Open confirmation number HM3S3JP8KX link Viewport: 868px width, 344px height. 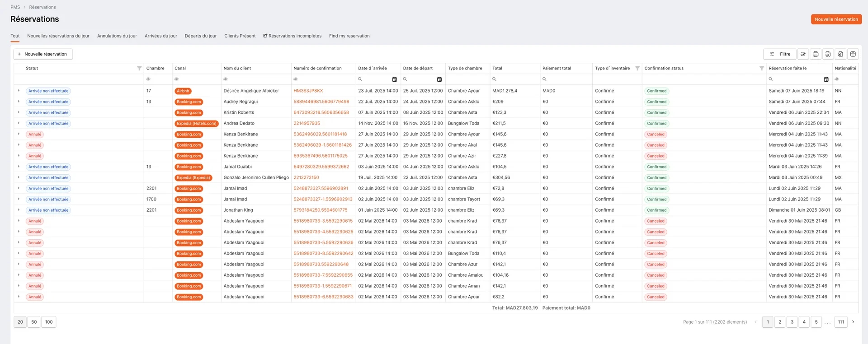[x=308, y=91]
